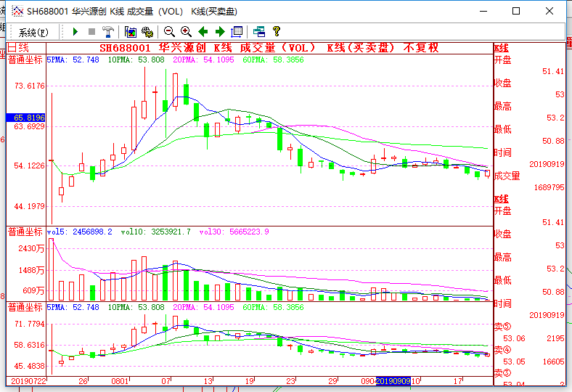Open the hammer build tool icon
The width and height of the screenshot is (572, 392).
(108, 32)
